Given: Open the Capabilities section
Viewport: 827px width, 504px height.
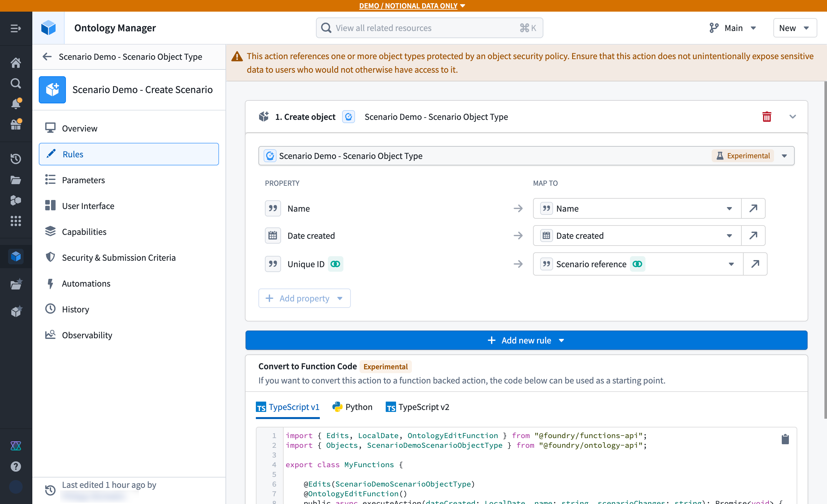Looking at the screenshot, I should [x=129, y=232].
